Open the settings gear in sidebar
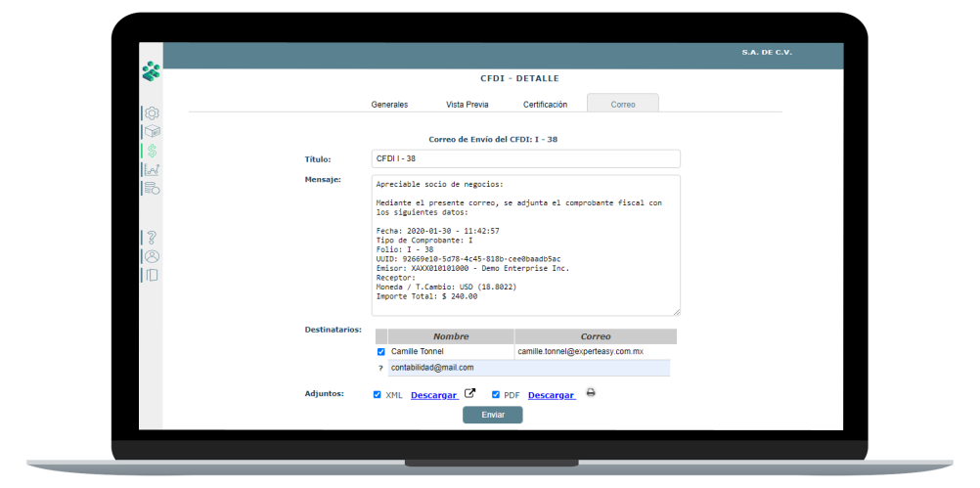Image resolution: width=980 pixels, height=488 pixels. [152, 113]
